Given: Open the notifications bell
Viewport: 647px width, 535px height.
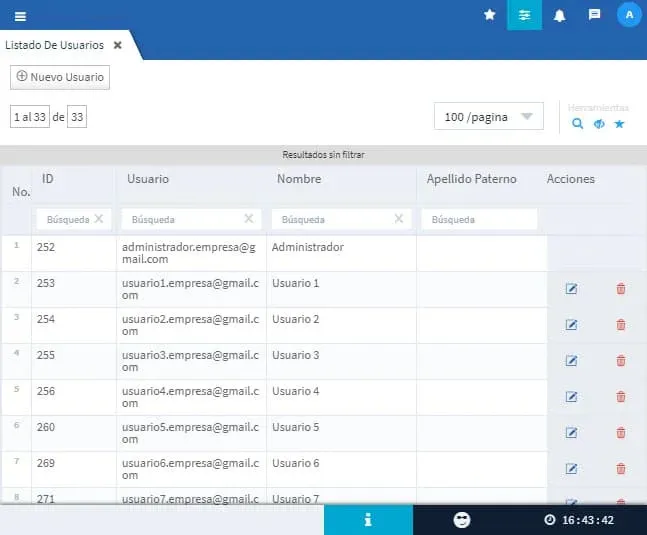Looking at the screenshot, I should pyautogui.click(x=559, y=15).
